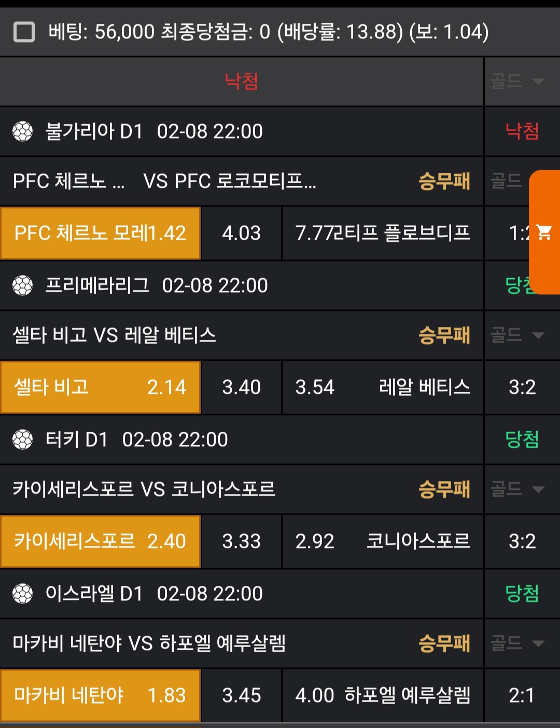Select the 4.03 draw odds
This screenshot has width=560, height=728.
pyautogui.click(x=241, y=233)
